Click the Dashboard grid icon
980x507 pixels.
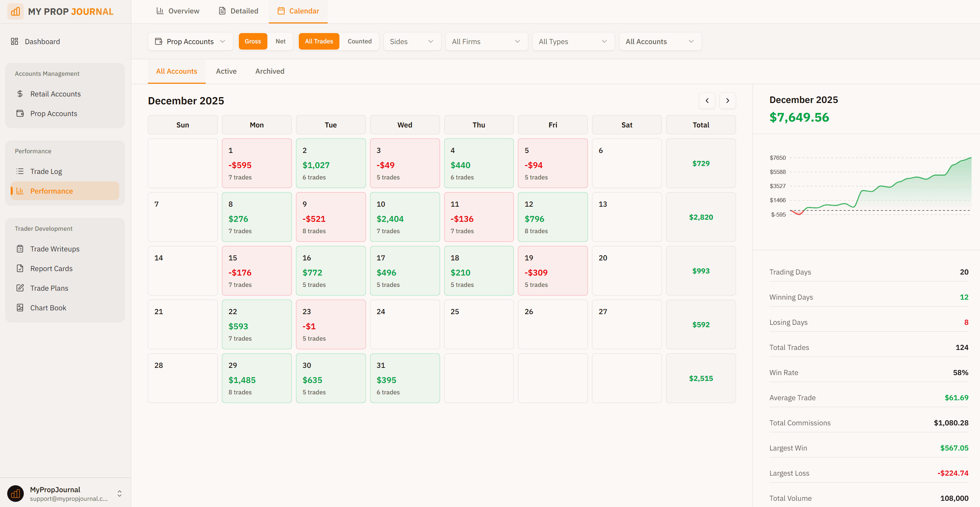coord(14,41)
